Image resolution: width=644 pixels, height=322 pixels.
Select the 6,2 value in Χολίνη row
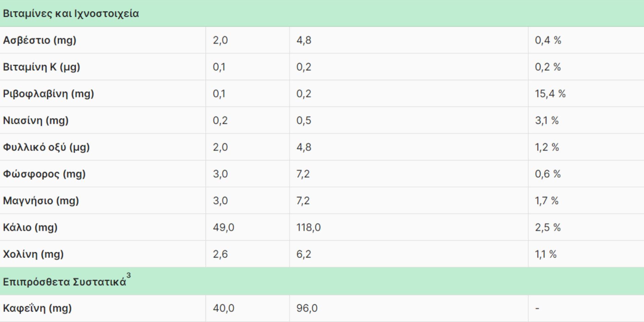(x=304, y=254)
